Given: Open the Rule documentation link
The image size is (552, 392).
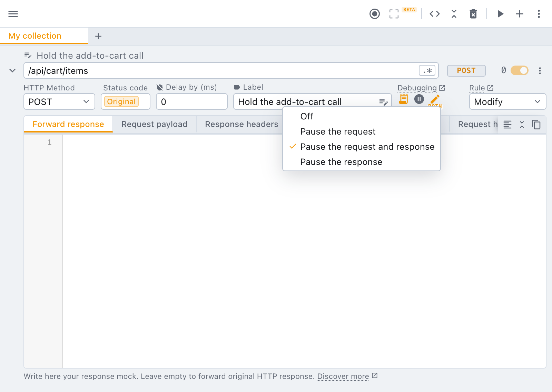Looking at the screenshot, I should [x=481, y=88].
